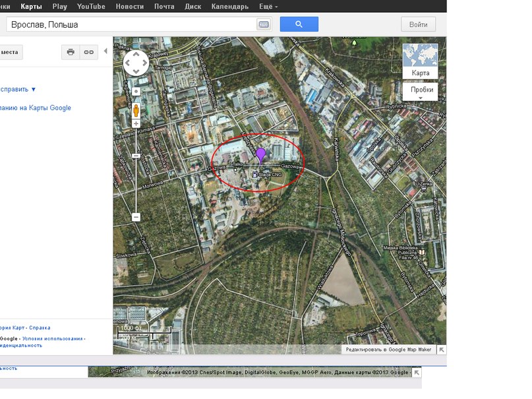This screenshot has width=532, height=399.
Task: Print the current map
Action: click(x=71, y=52)
